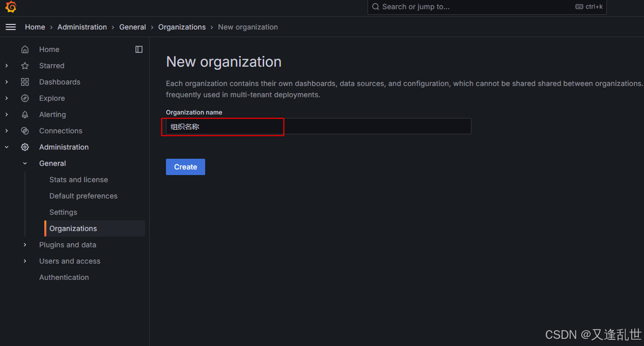Click the Explore compass icon

pyautogui.click(x=25, y=98)
